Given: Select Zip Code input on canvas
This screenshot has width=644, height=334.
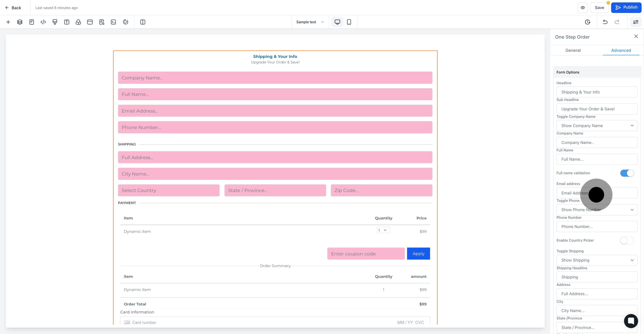Looking at the screenshot, I should click(381, 190).
